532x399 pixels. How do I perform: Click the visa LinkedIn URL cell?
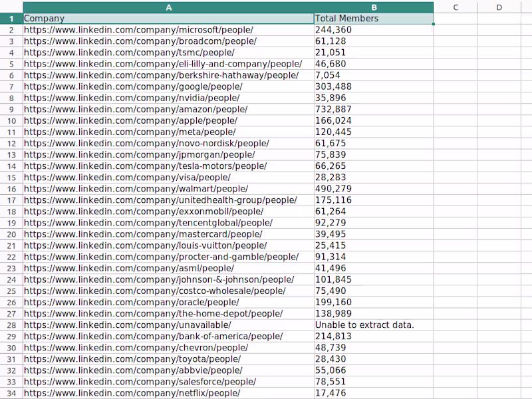click(169, 178)
